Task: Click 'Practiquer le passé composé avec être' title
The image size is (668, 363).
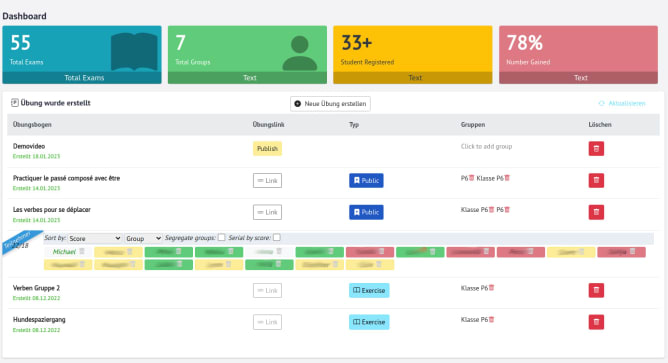Action: tap(66, 178)
